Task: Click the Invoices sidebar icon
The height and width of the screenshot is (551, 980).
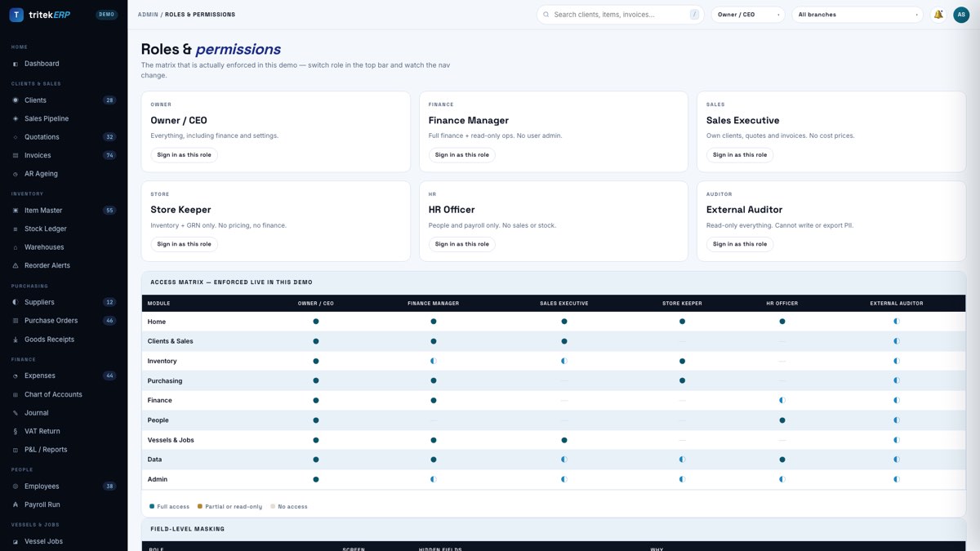Action: (x=16, y=155)
